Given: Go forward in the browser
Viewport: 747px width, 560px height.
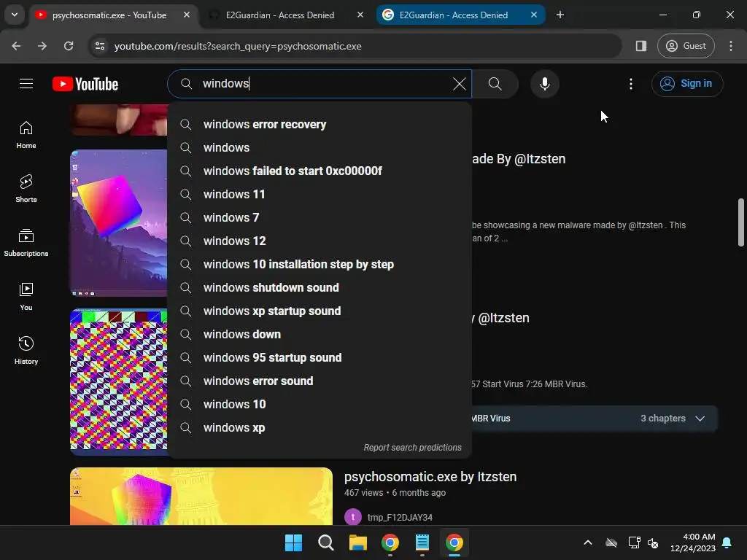Looking at the screenshot, I should pos(42,46).
